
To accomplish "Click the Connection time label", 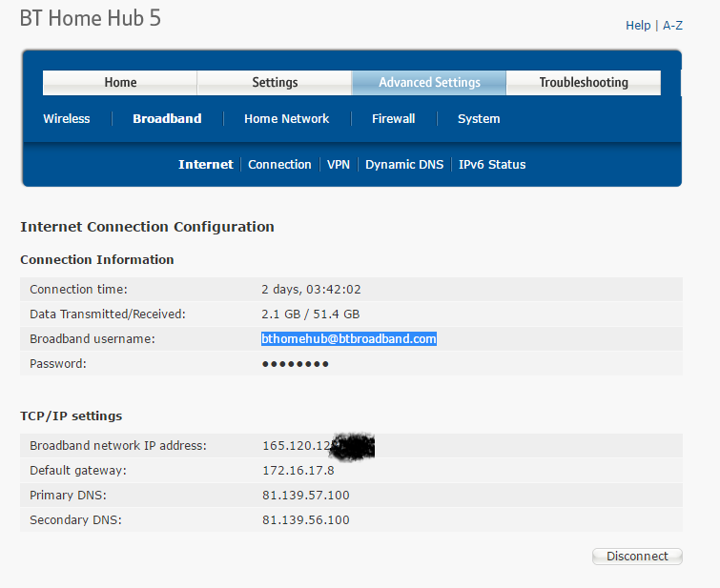I will pyautogui.click(x=78, y=290).
